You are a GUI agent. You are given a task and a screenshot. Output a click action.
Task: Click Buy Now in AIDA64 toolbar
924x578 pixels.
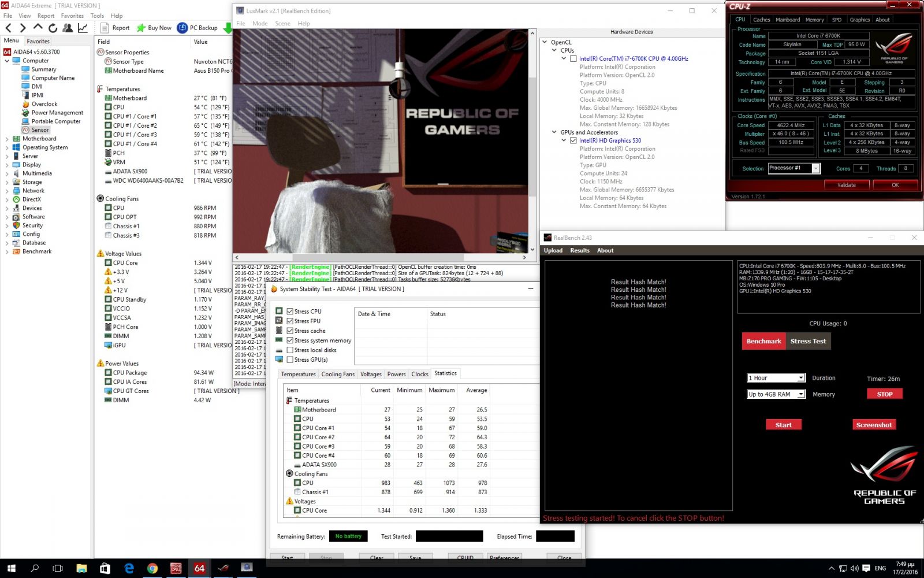click(154, 28)
